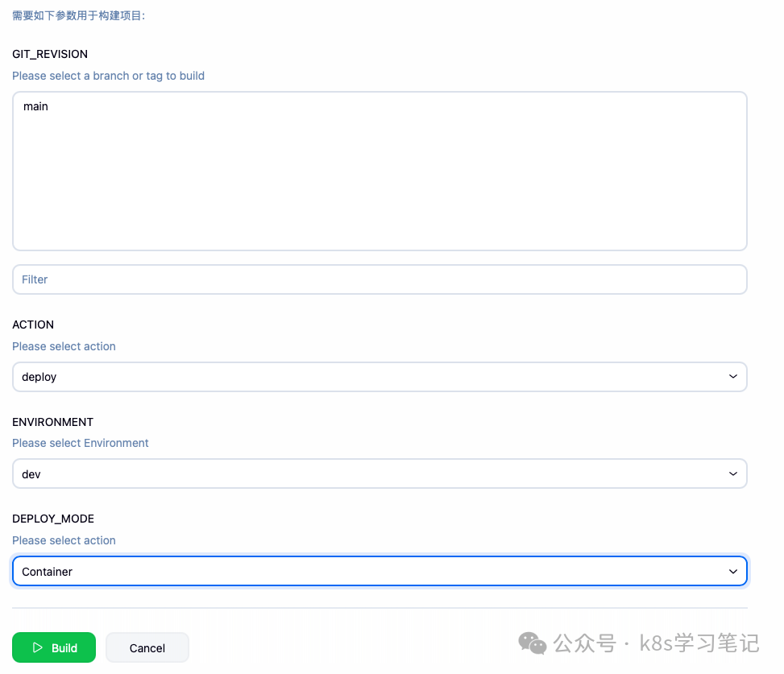784x674 pixels.
Task: Click 'Please select Environment' helper text
Action: click(80, 443)
